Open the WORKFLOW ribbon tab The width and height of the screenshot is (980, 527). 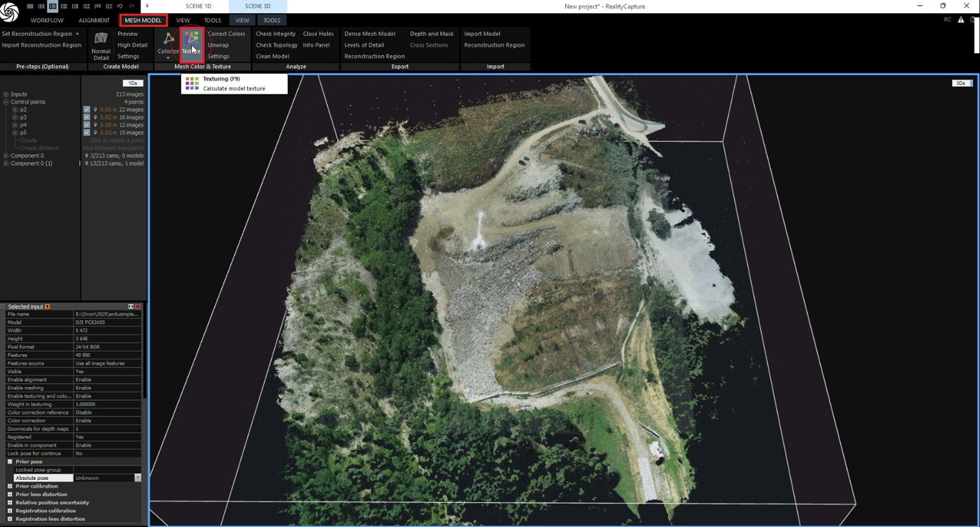point(47,20)
